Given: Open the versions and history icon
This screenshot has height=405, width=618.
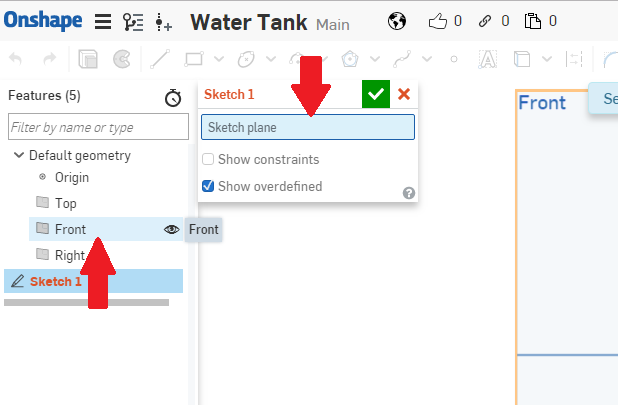Looking at the screenshot, I should [x=133, y=22].
